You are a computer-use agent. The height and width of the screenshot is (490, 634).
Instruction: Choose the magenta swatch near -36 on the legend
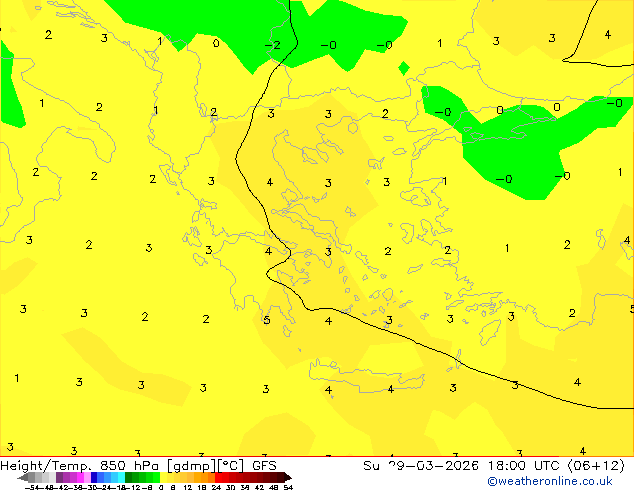[x=80, y=477]
